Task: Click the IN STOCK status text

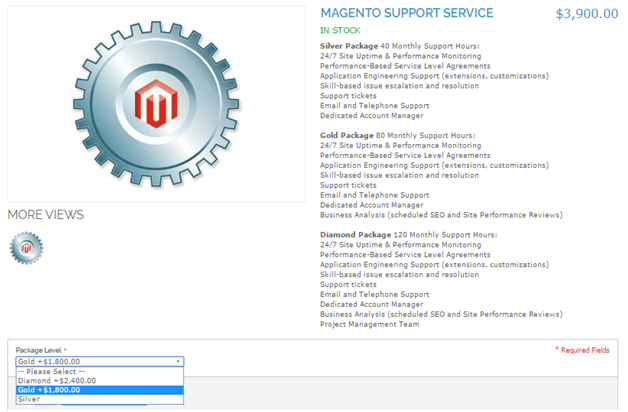Action: 340,30
